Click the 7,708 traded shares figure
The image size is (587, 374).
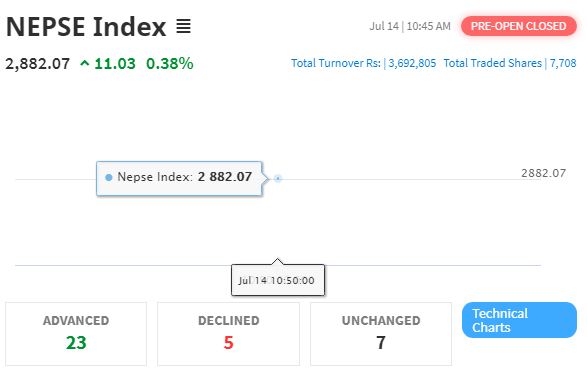pos(563,63)
